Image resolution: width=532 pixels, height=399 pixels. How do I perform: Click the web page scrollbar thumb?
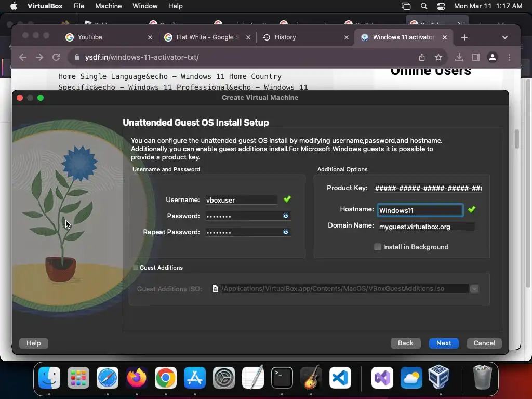tap(517, 139)
